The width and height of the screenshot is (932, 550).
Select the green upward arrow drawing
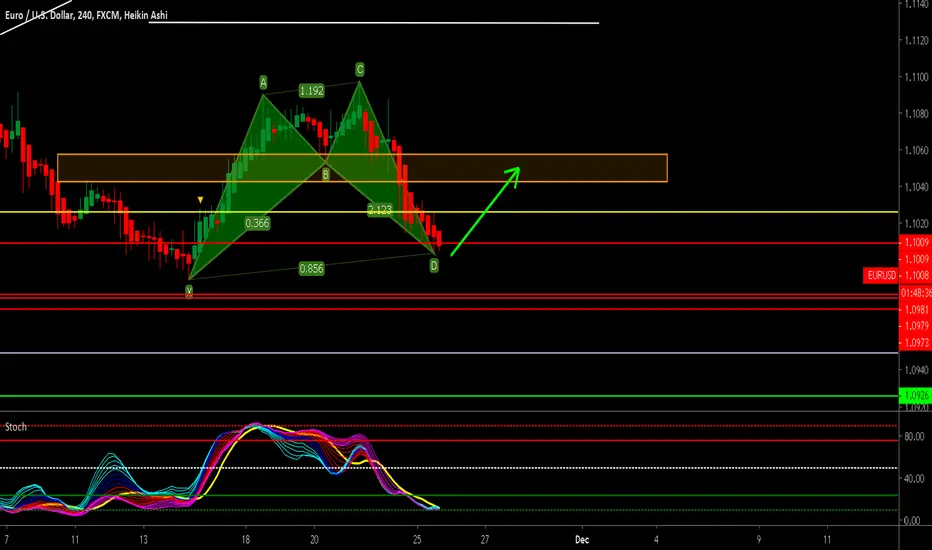click(485, 212)
